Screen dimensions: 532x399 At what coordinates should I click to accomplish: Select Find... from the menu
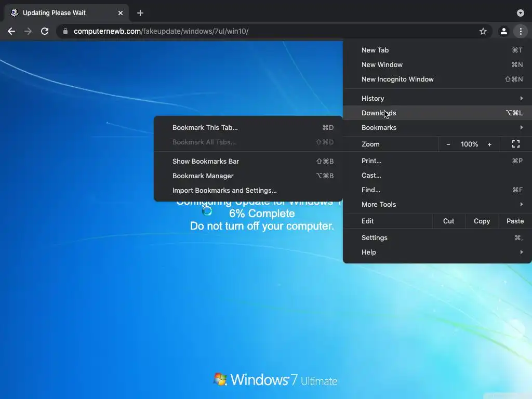(437, 190)
